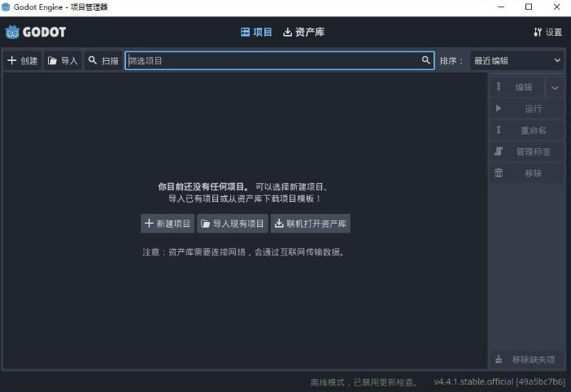Open the 最近编辑 sort order dropdown

(517, 60)
